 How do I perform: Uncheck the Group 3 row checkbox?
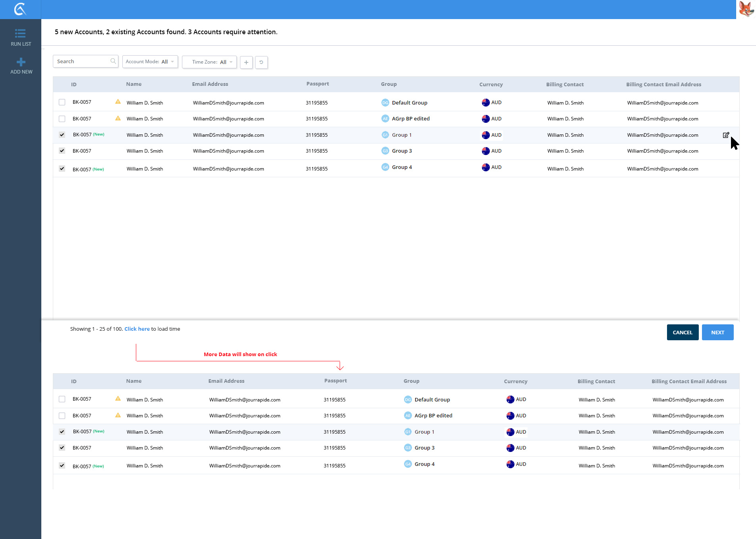pyautogui.click(x=62, y=151)
